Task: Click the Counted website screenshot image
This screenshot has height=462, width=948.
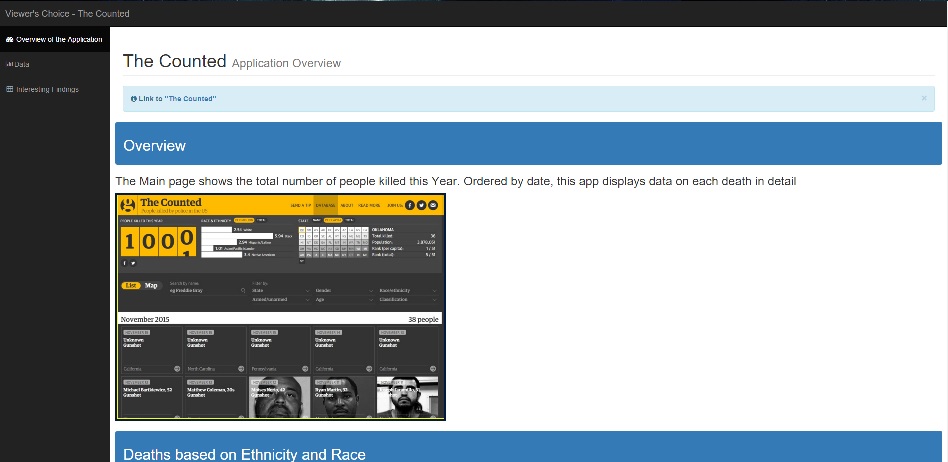Action: point(281,307)
